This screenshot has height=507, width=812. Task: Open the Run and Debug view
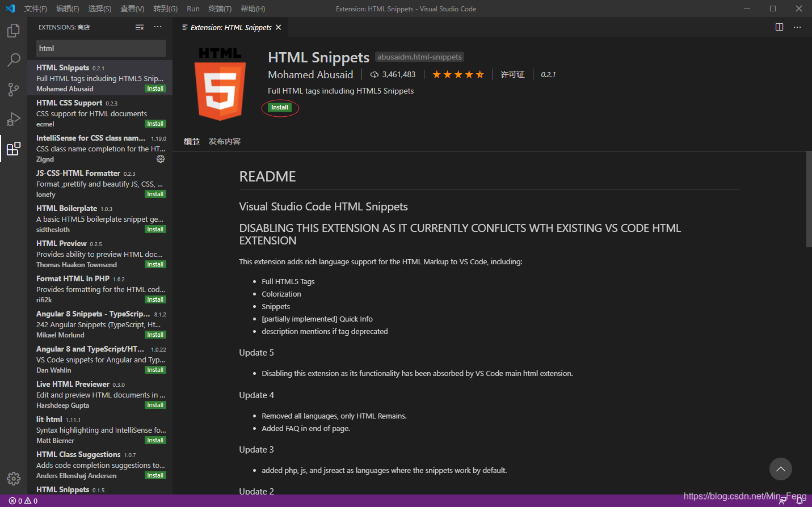pyautogui.click(x=14, y=119)
